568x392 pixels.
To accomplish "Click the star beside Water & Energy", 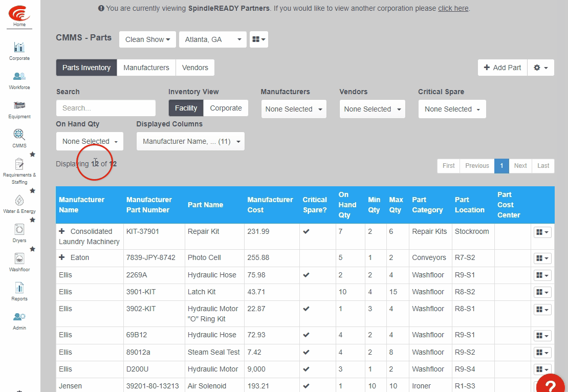I will tap(32, 190).
